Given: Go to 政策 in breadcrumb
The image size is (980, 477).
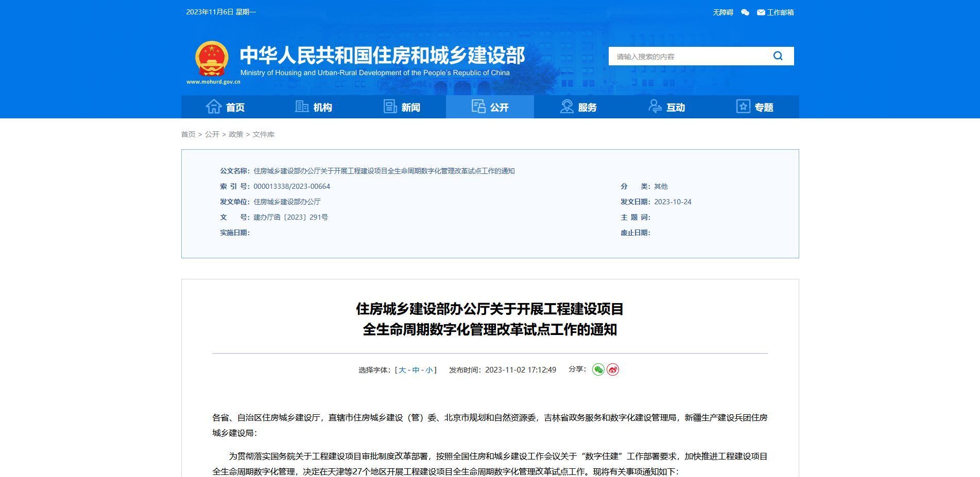Looking at the screenshot, I should coord(236,134).
